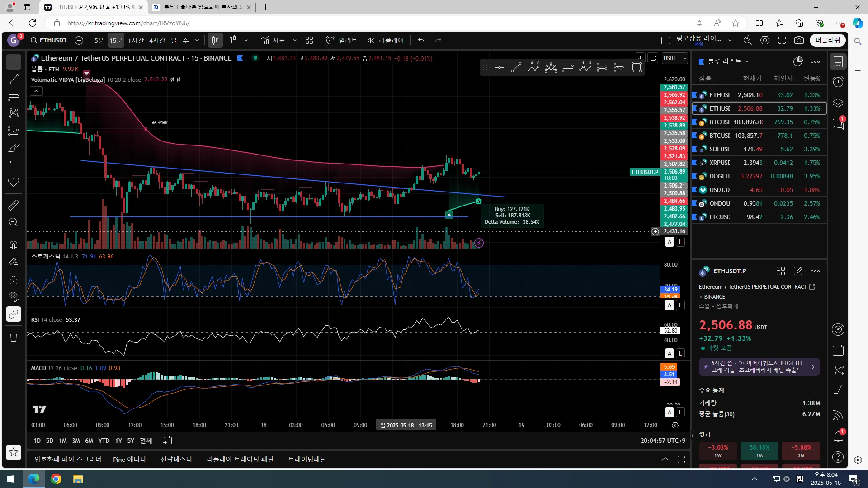
Task: Click the 퍼블리쉬 publish button
Action: pos(827,40)
